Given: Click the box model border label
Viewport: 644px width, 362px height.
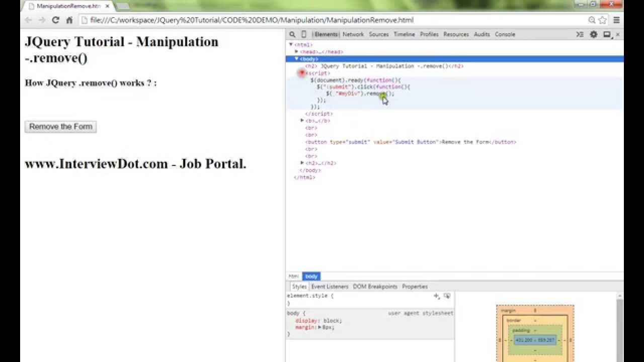Looking at the screenshot, I should [x=514, y=320].
